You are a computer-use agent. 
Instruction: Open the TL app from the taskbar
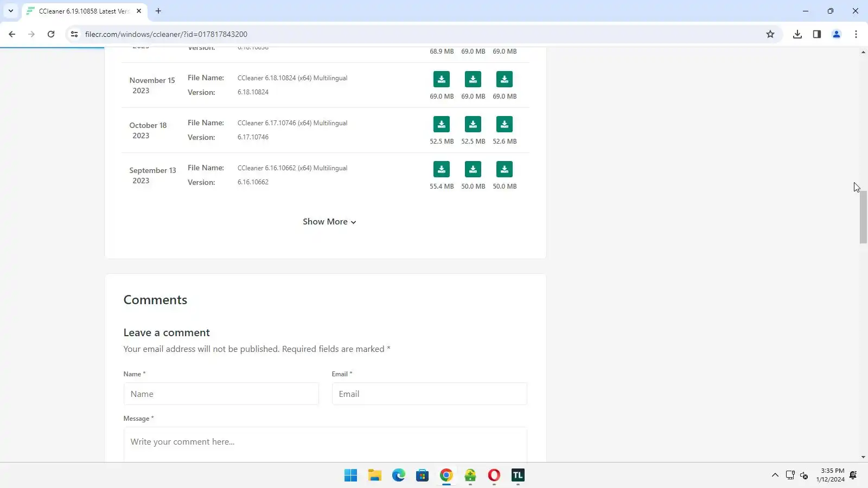coord(518,476)
